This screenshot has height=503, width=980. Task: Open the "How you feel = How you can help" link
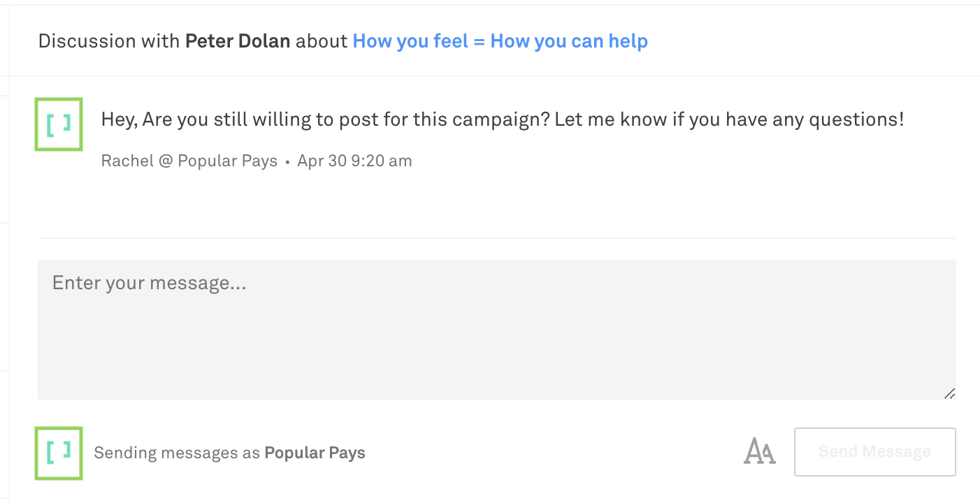(x=500, y=41)
